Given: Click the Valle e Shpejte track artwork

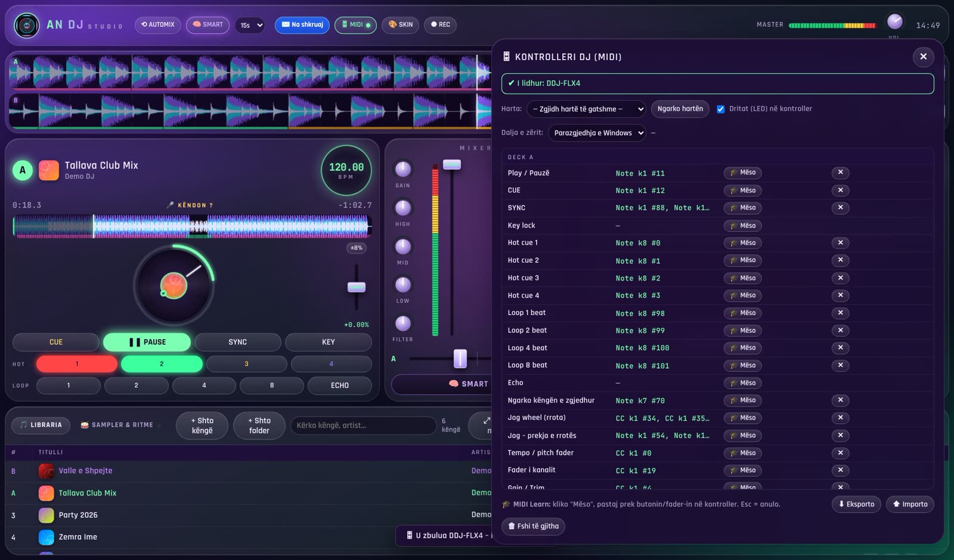Looking at the screenshot, I should click(x=46, y=471).
